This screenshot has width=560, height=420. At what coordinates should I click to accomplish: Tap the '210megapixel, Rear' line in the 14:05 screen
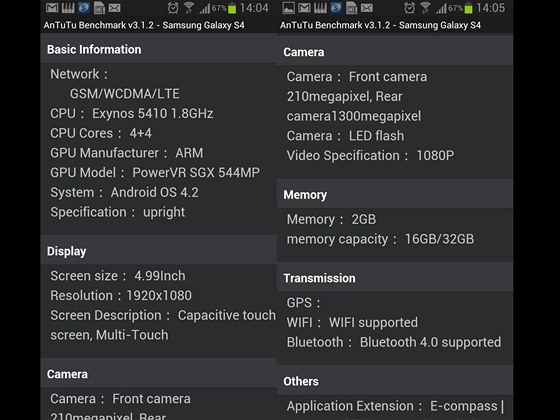click(345, 96)
